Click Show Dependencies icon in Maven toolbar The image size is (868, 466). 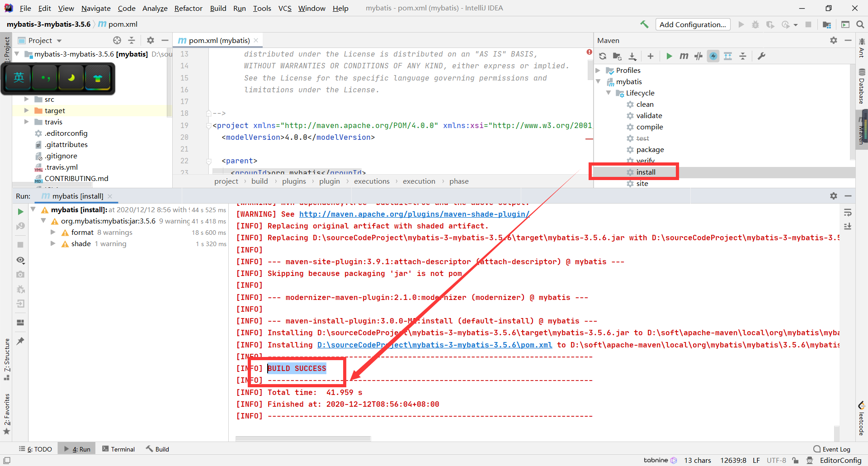[728, 56]
